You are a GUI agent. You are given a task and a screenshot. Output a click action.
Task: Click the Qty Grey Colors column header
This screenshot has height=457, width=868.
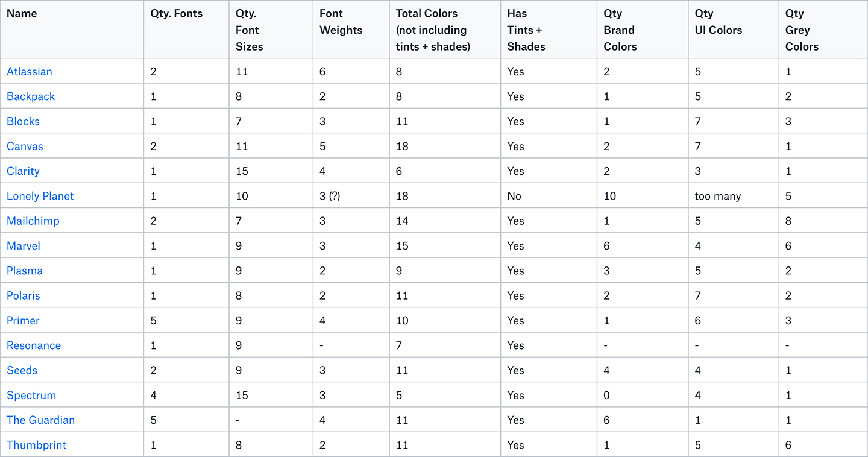click(802, 30)
